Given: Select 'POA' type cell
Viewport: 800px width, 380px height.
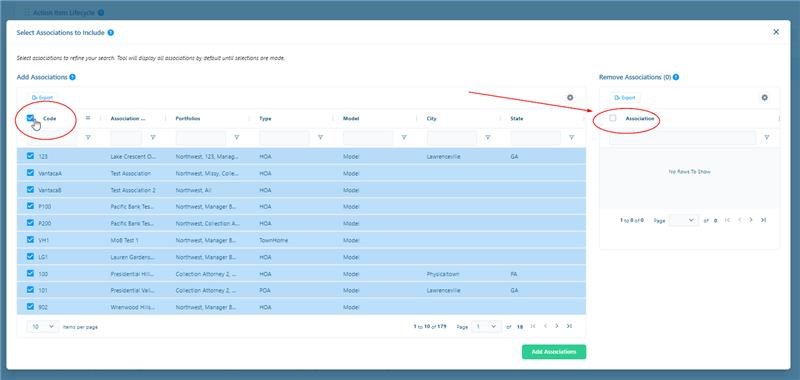Looking at the screenshot, I should (265, 290).
